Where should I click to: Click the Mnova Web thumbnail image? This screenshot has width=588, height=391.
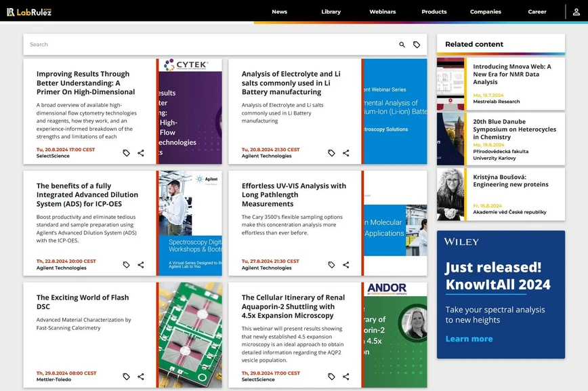coord(450,83)
